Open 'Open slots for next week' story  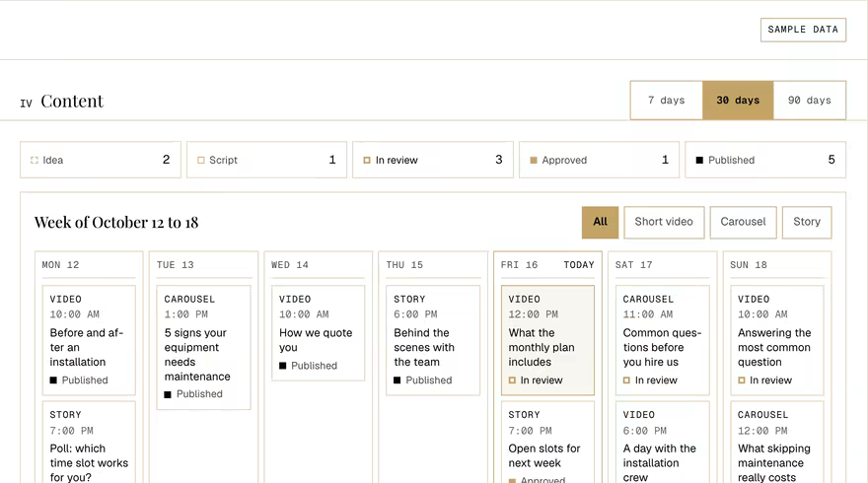click(547, 443)
